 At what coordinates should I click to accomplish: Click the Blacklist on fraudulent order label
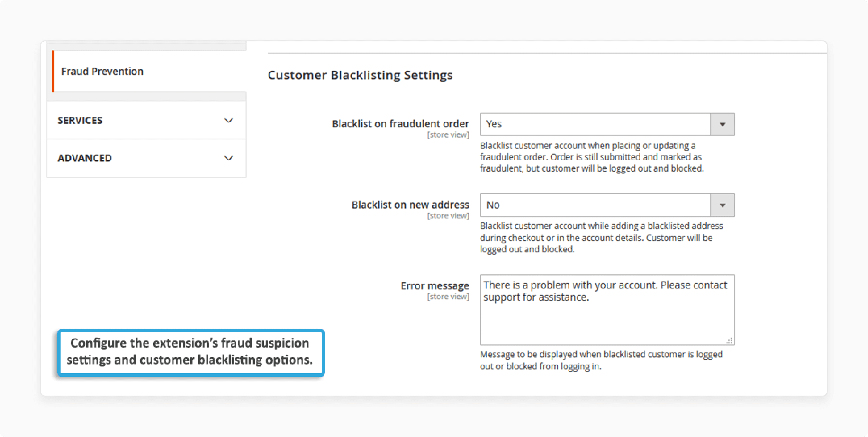pos(400,124)
